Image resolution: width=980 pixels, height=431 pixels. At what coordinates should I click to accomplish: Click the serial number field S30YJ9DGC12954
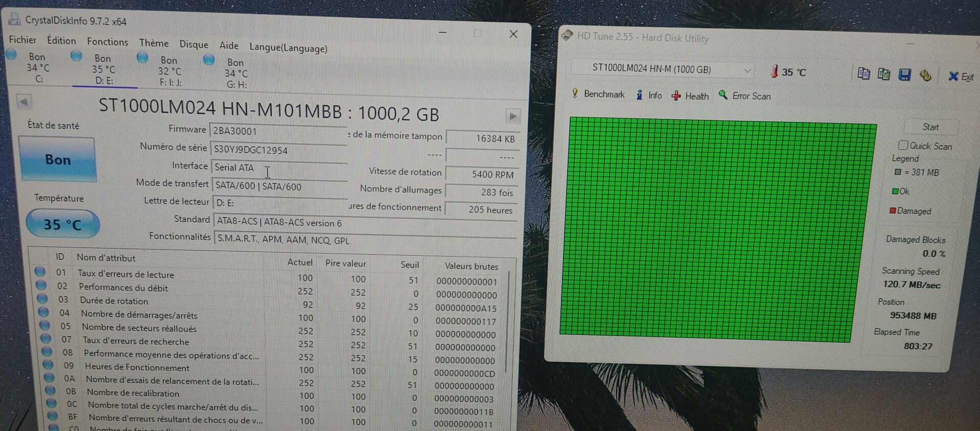tap(278, 150)
